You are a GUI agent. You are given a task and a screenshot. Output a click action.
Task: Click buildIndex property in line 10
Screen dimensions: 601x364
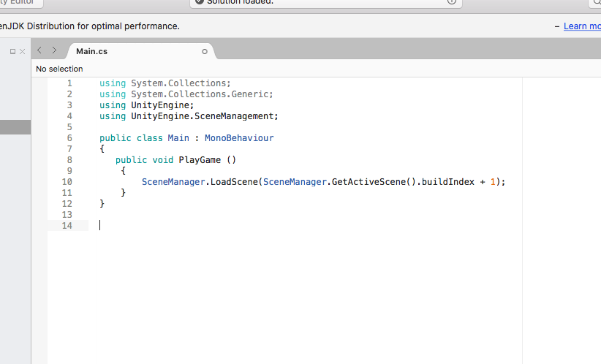(448, 182)
